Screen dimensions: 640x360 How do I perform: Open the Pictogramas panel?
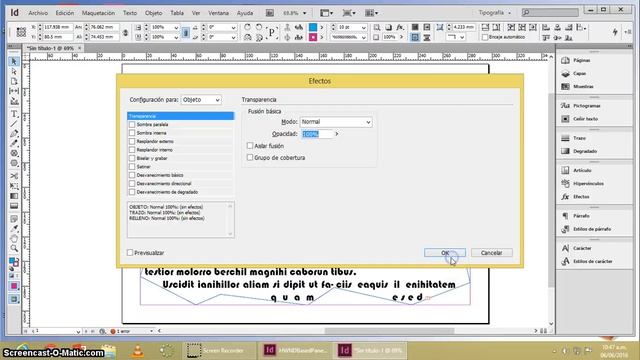[586, 106]
